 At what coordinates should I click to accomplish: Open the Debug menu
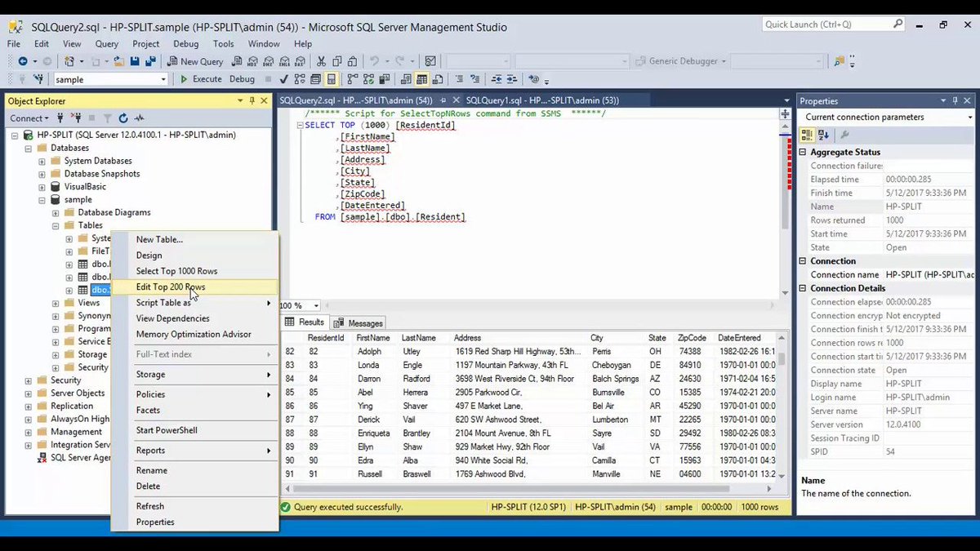pyautogui.click(x=185, y=43)
